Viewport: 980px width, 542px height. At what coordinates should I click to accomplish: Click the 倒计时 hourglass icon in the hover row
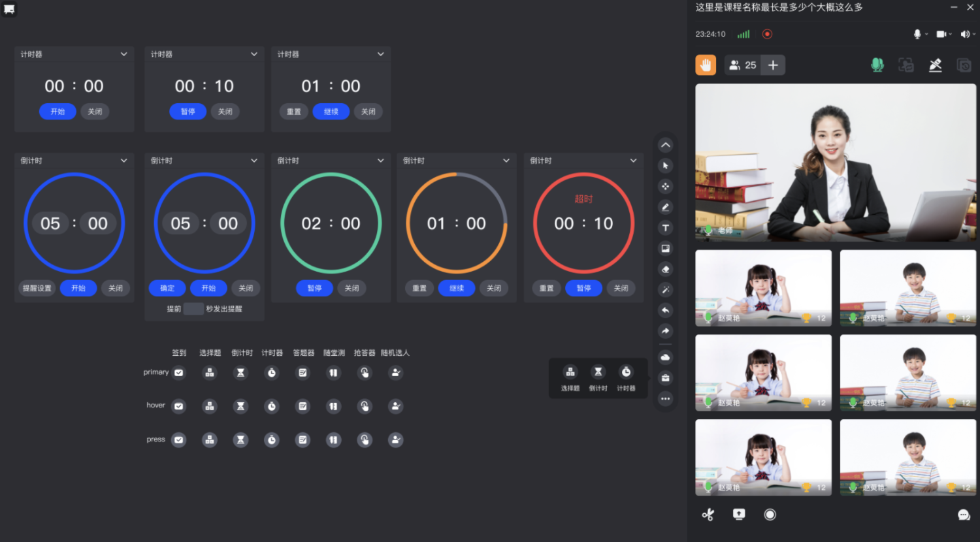[x=240, y=406]
